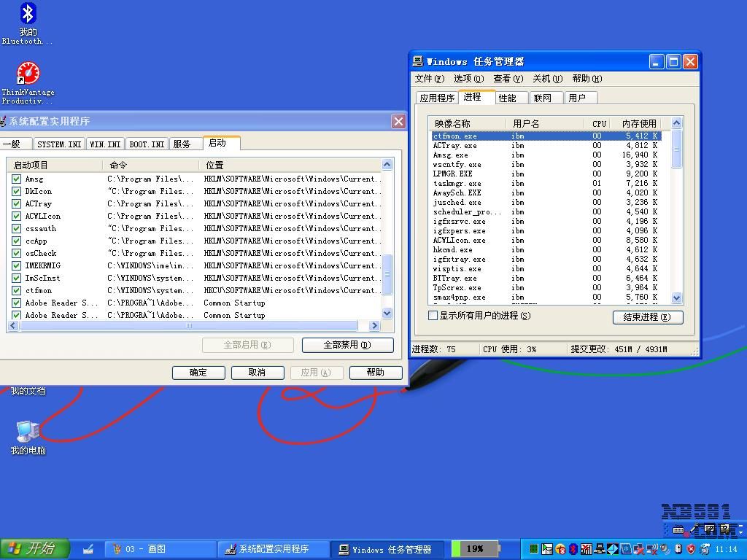Screen dimensions: 747x560
Task: Sort processes by the 内存使用 column header
Action: tap(638, 123)
